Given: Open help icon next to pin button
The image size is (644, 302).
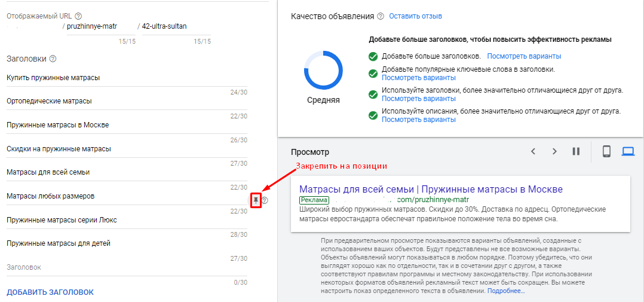Looking at the screenshot, I should [x=265, y=200].
